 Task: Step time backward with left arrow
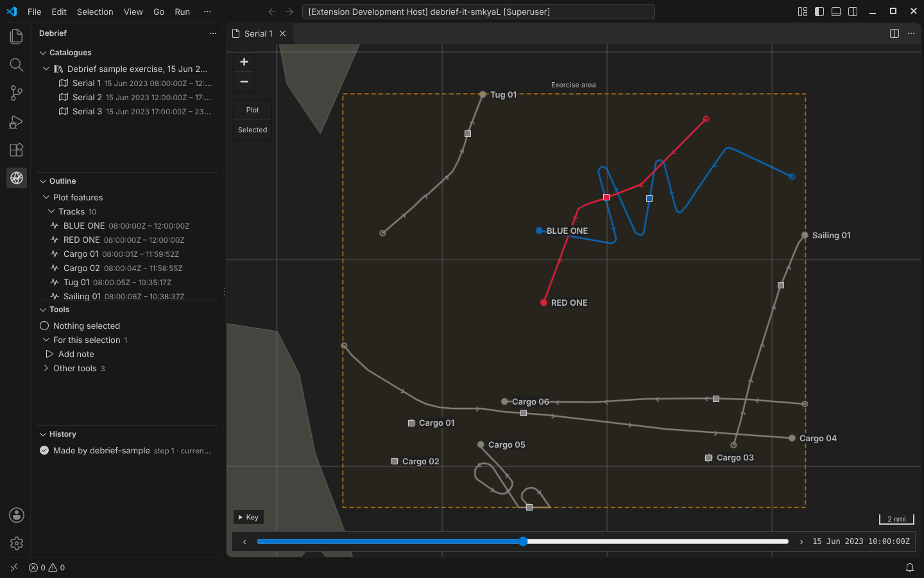(x=244, y=541)
